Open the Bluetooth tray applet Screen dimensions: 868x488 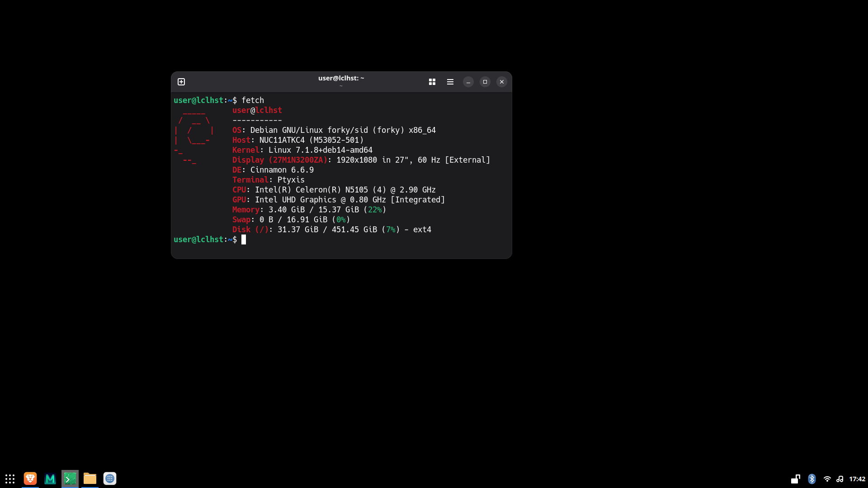click(812, 479)
